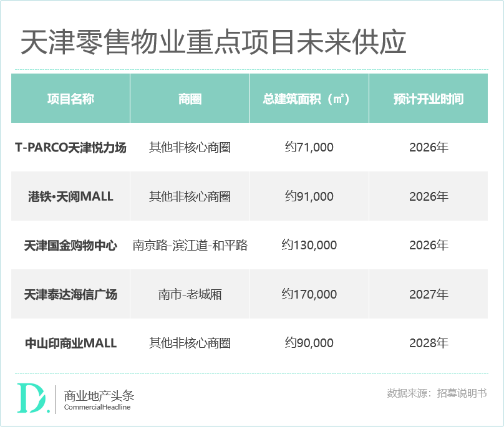504x427 pixels.
Task: Click 其他非核心商圈 in the T-PARCO row
Action: point(190,148)
